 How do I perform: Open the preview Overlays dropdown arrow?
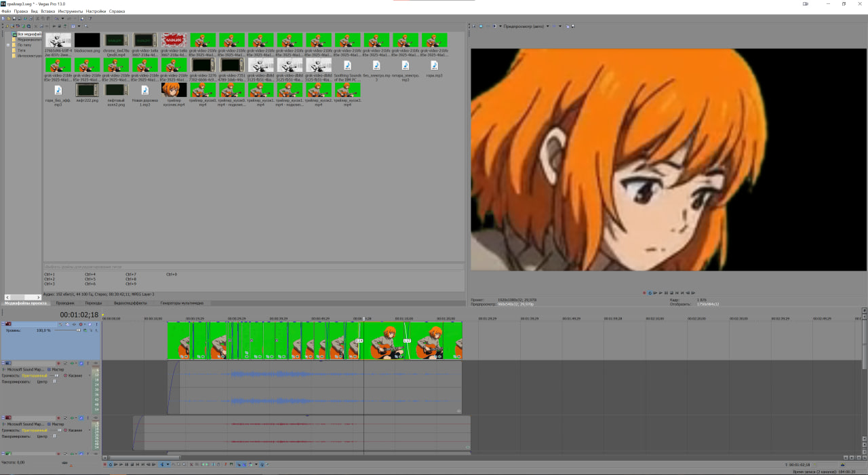tap(560, 26)
